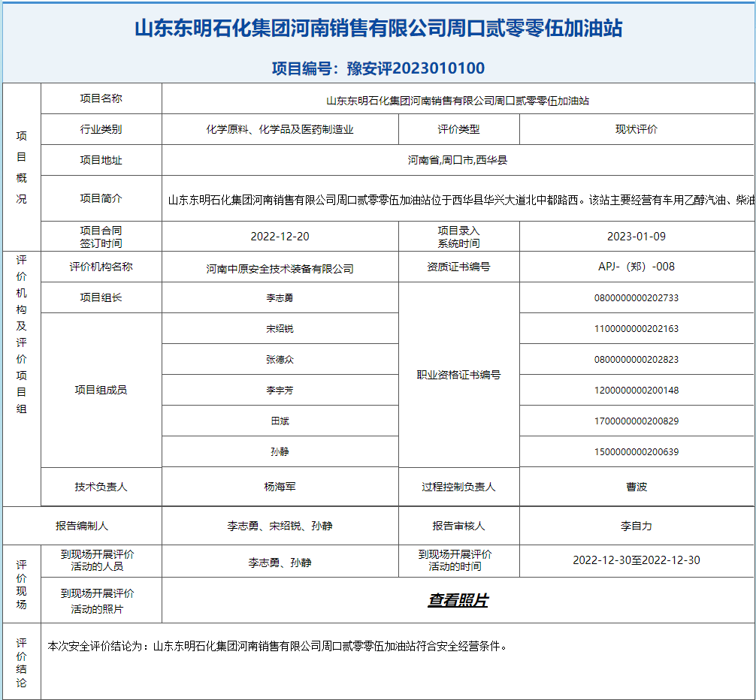The height and width of the screenshot is (700, 756).
Task: Select project leader 李志勇 in the 项目组长 row
Action: tap(280, 297)
